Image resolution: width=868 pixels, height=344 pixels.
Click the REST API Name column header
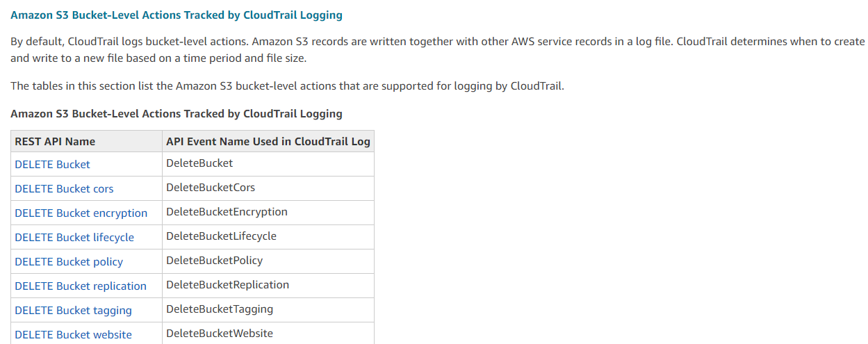pyautogui.click(x=55, y=142)
